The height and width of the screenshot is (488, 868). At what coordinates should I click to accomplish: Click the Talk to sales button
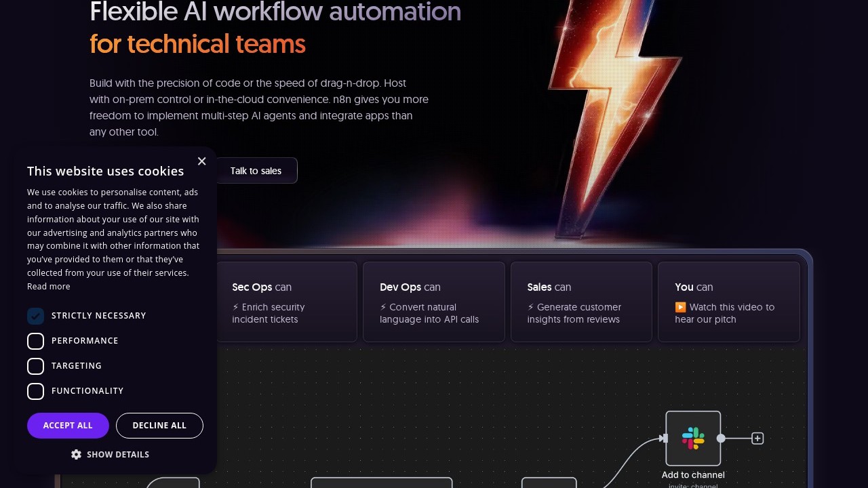[256, 171]
